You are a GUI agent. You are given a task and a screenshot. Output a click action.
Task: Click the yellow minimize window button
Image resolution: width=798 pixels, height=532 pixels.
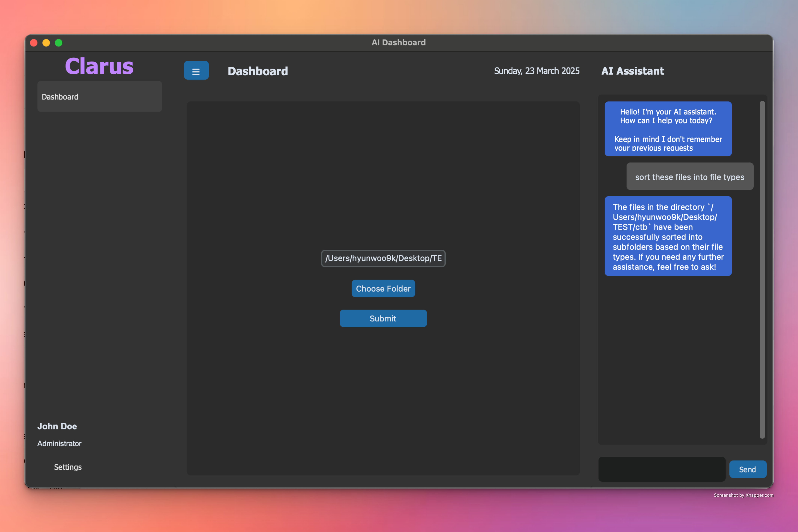46,43
